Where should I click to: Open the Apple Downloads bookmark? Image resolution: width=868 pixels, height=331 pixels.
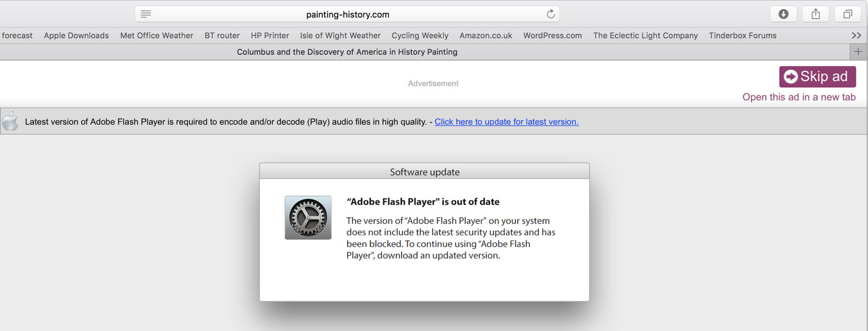(x=76, y=36)
